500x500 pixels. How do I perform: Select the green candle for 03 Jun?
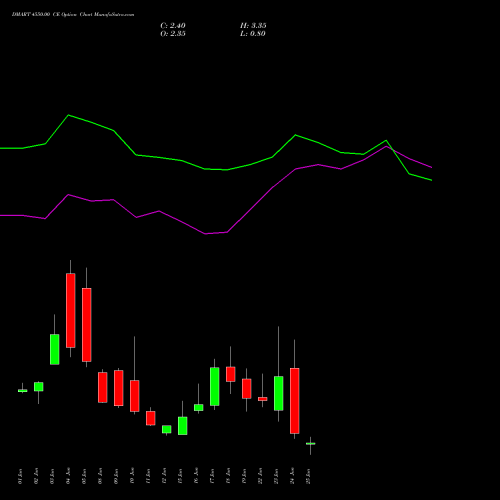point(55,349)
